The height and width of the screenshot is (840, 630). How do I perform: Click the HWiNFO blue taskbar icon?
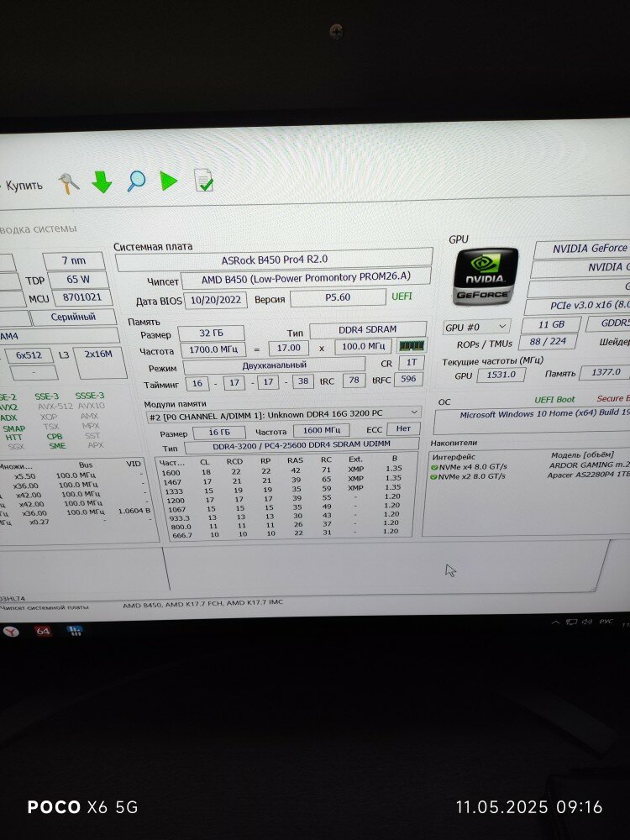click(x=75, y=631)
